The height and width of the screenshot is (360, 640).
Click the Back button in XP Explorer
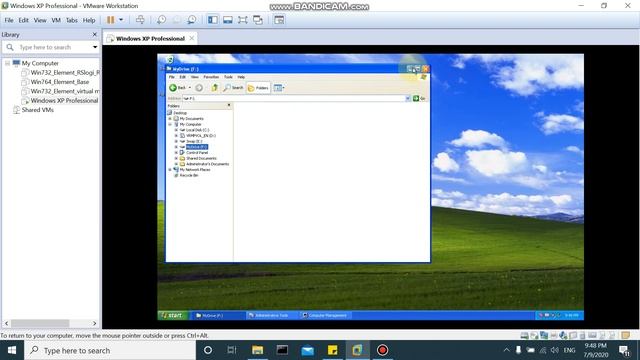coord(178,88)
